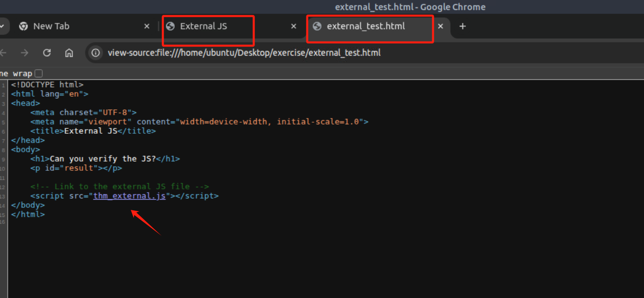
Task: Click the "Link to the external JS file" comment
Action: (x=120, y=186)
